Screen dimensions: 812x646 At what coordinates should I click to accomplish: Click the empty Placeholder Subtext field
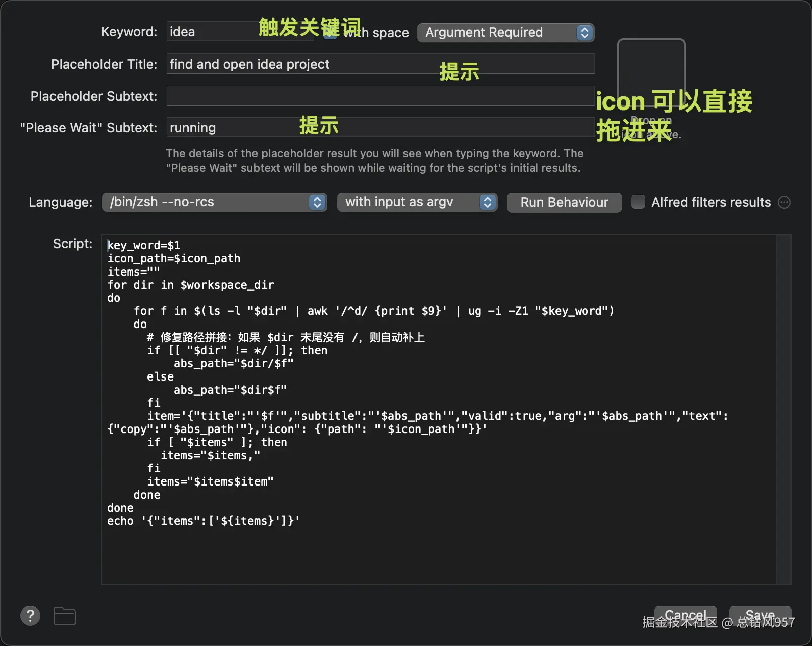tap(380, 96)
